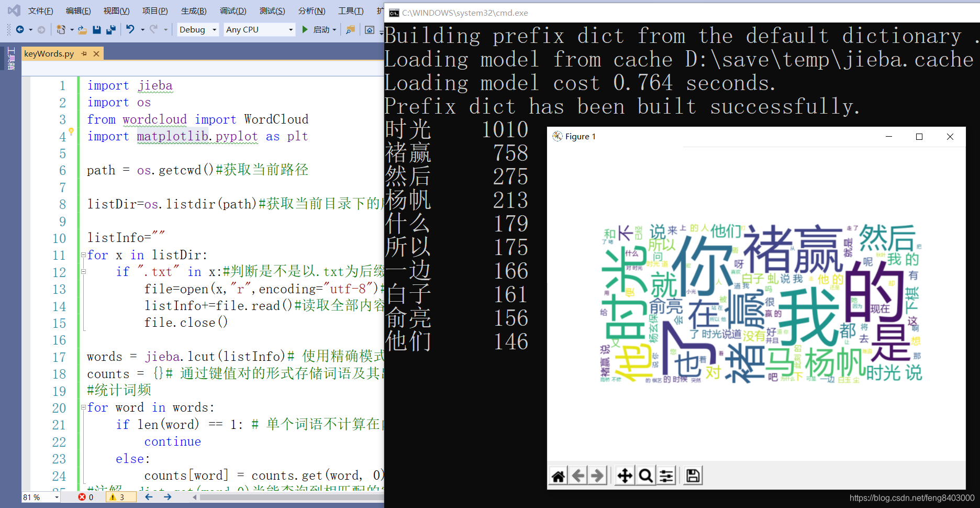Click the Save All icon in Visual Studio toolbar

tap(110, 30)
